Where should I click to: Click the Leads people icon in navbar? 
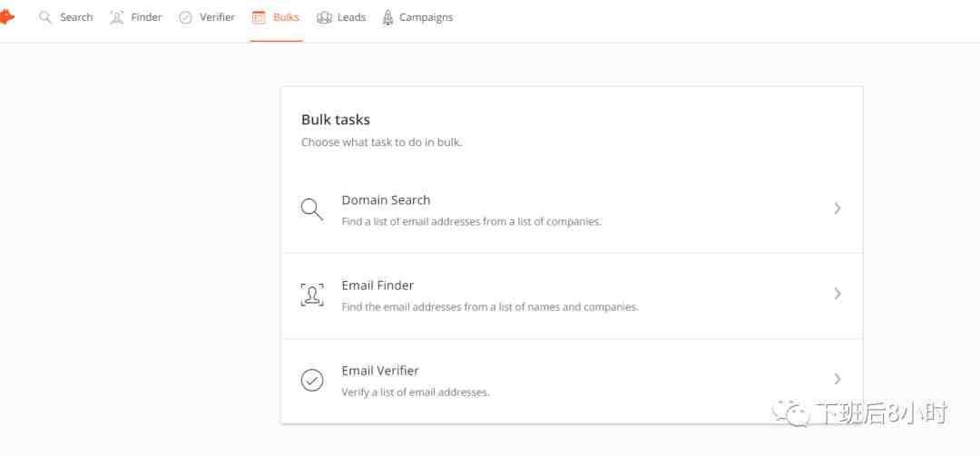click(324, 17)
